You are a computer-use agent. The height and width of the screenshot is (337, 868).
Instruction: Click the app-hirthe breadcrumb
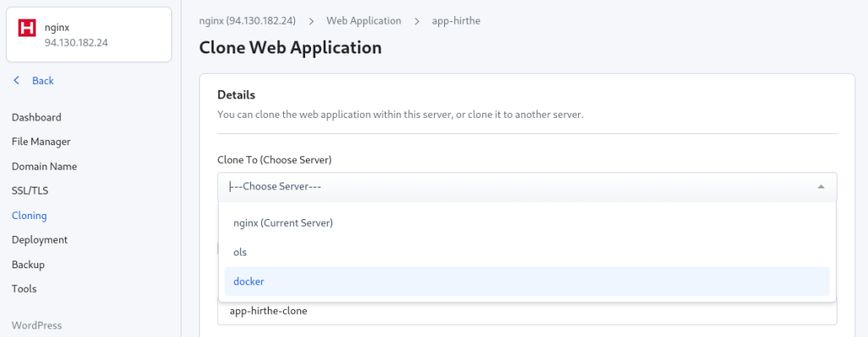point(456,21)
